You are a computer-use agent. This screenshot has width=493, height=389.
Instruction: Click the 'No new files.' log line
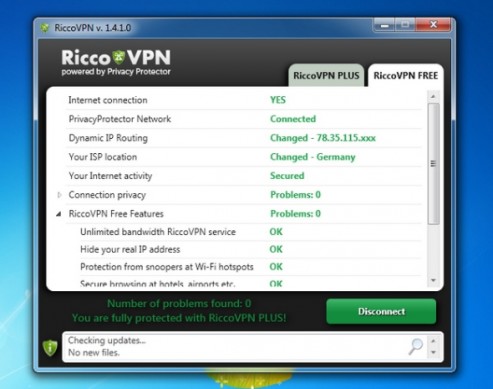pyautogui.click(x=94, y=352)
